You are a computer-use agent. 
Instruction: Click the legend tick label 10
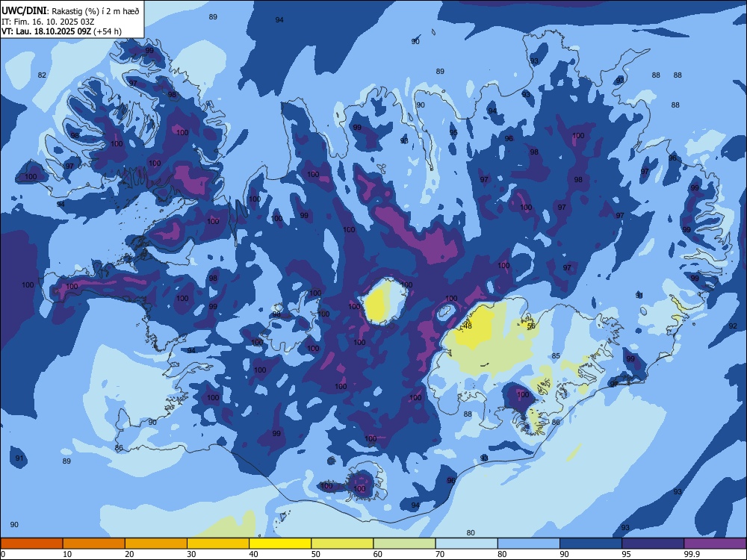[67, 554]
